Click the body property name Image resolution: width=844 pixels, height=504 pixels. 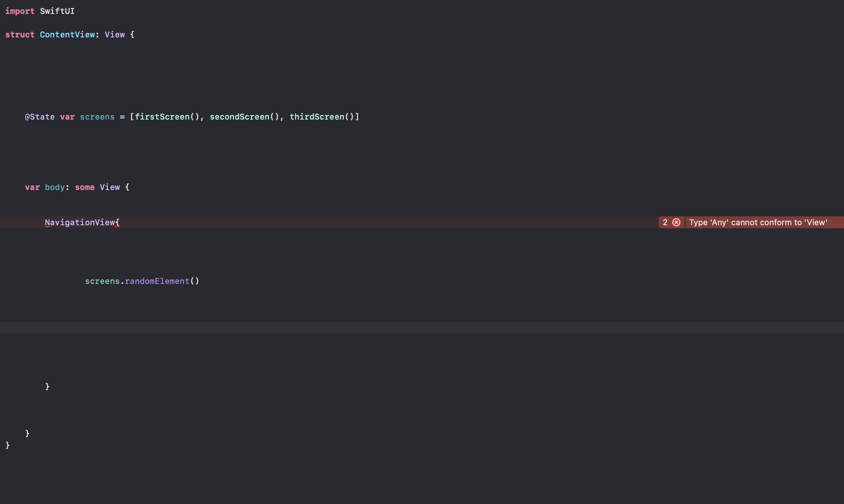pyautogui.click(x=55, y=187)
